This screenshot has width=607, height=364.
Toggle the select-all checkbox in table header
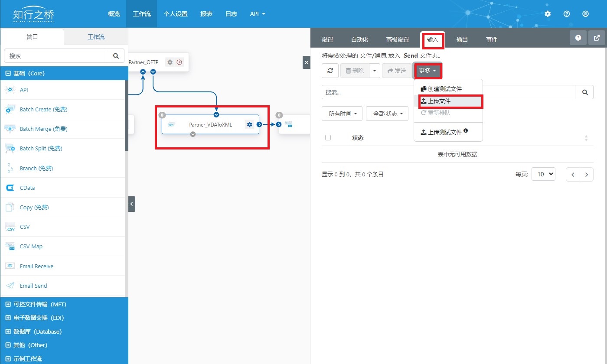(x=328, y=138)
